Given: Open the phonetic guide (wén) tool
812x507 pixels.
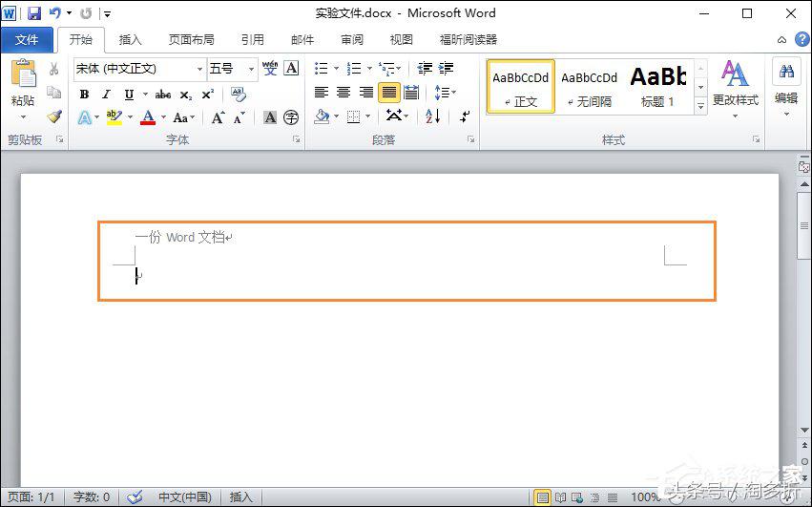Looking at the screenshot, I should click(x=270, y=69).
